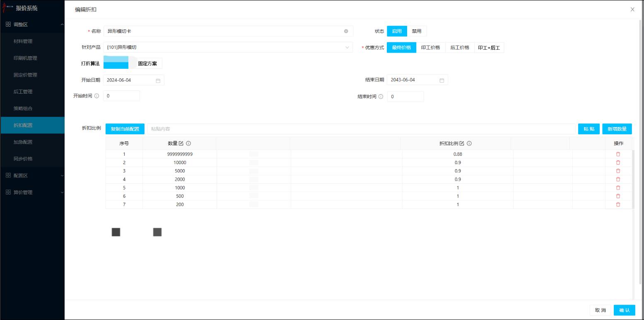Click the info icon next to 开始时间

(x=96, y=96)
